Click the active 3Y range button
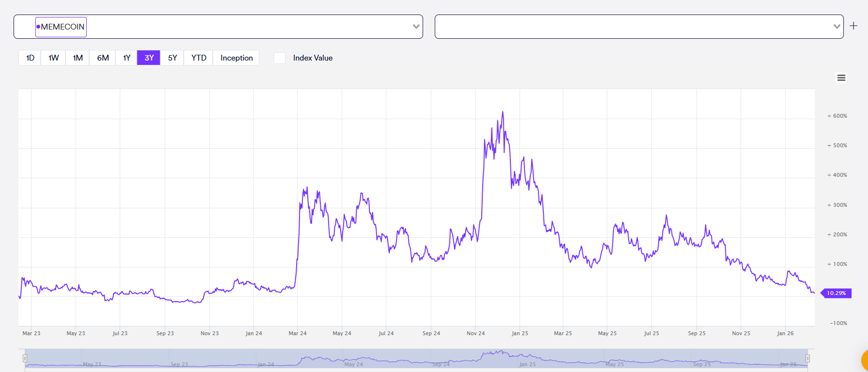 [149, 58]
